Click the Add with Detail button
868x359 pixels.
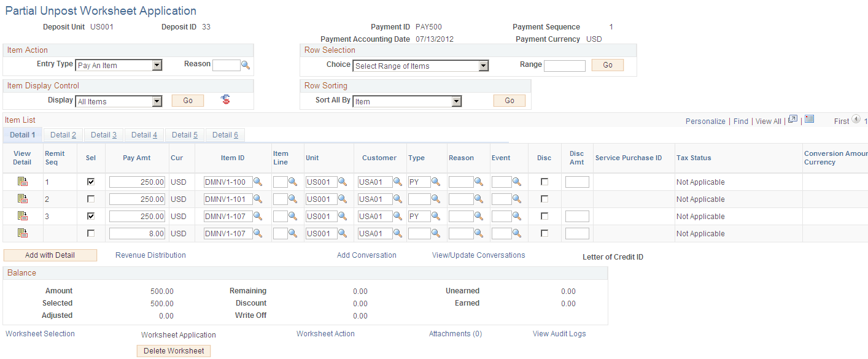click(x=50, y=255)
